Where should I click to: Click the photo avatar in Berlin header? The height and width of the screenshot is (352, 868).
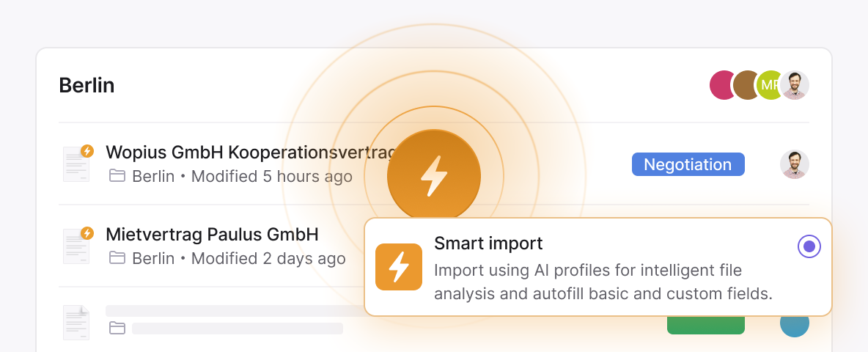pos(795,85)
